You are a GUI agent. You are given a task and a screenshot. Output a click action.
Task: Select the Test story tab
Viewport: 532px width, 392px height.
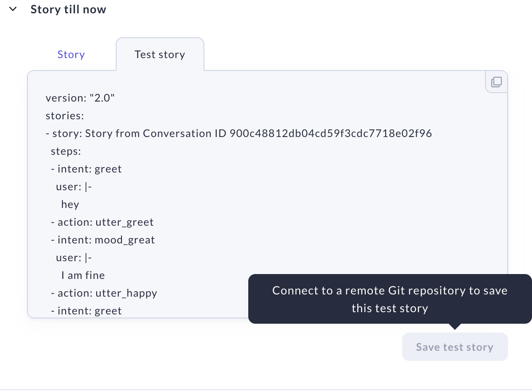pos(160,55)
